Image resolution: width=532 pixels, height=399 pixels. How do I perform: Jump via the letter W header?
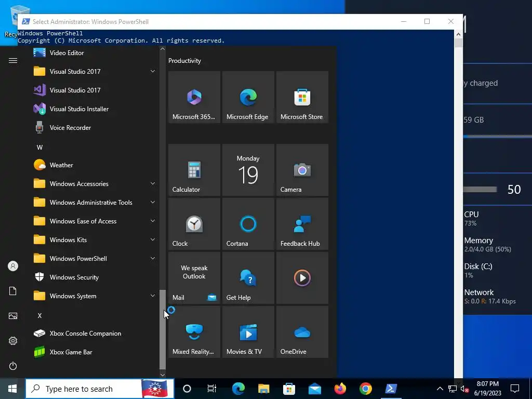pyautogui.click(x=39, y=147)
